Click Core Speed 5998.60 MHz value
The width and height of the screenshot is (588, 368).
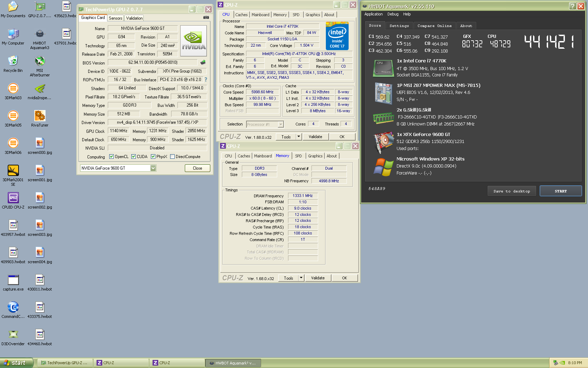click(262, 92)
